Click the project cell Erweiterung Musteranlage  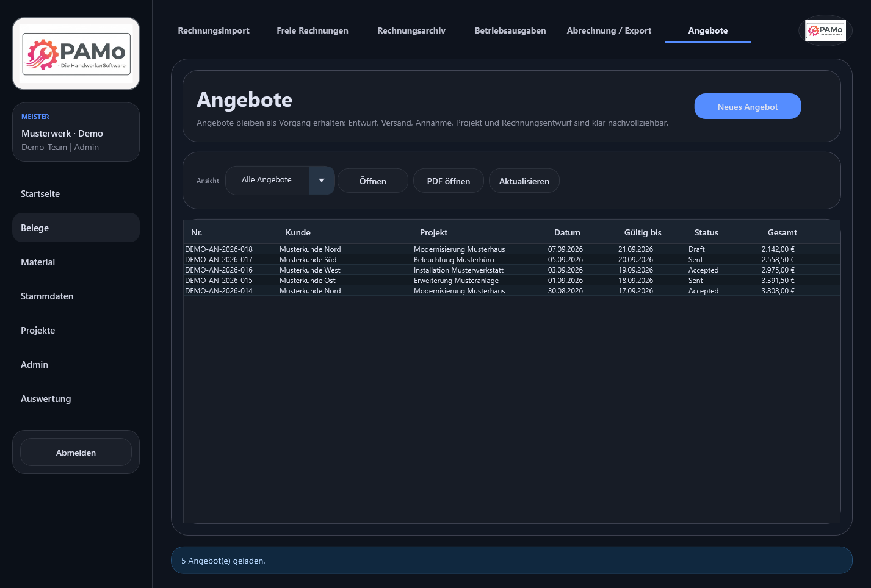pos(456,281)
